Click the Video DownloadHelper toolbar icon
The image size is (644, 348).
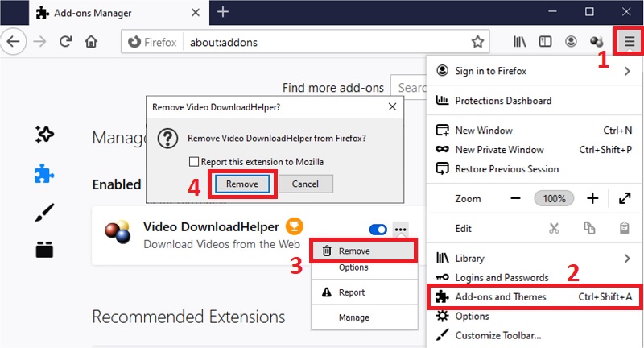pyautogui.click(x=597, y=42)
